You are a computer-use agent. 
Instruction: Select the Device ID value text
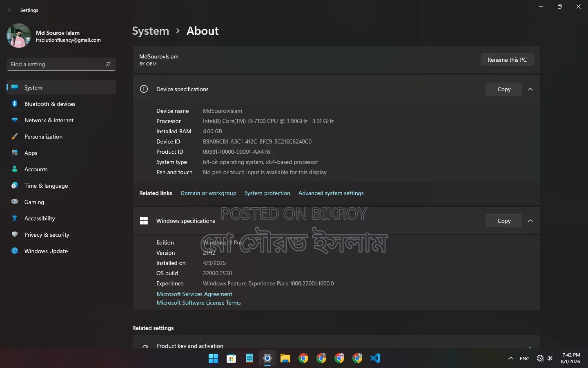(x=257, y=141)
